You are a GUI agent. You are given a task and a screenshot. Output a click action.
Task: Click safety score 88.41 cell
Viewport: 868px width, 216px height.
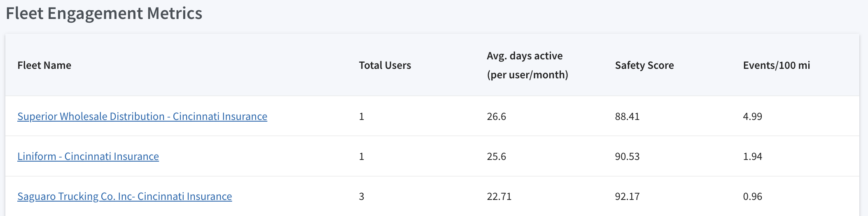(627, 117)
